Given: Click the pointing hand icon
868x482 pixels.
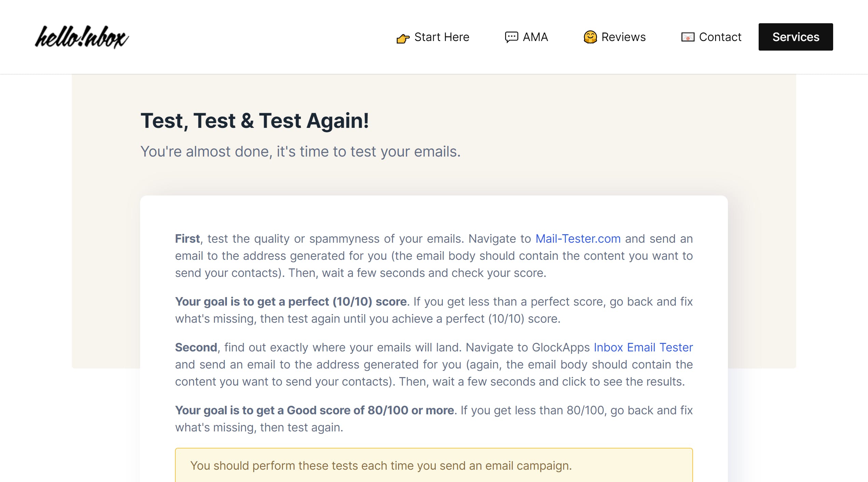Looking at the screenshot, I should click(403, 38).
